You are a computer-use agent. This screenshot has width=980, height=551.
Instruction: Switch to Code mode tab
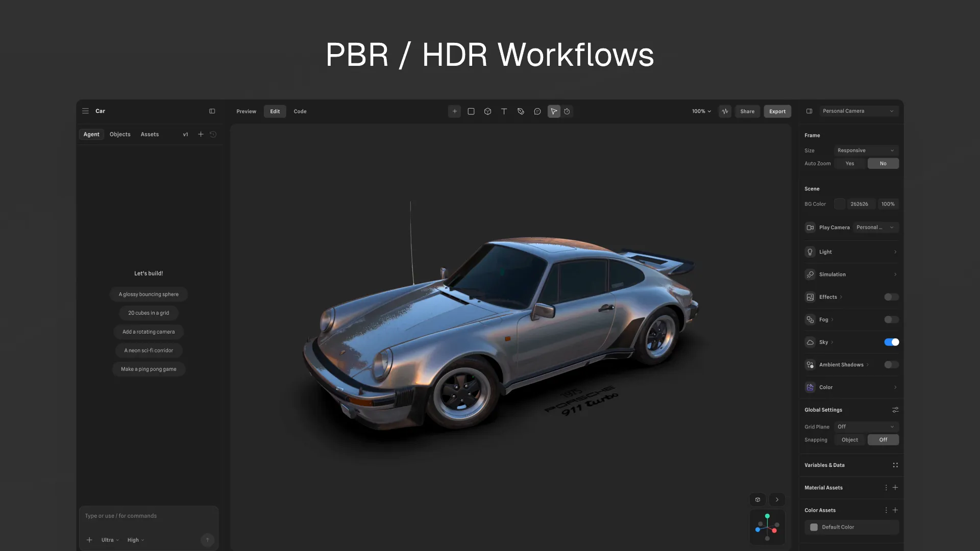point(300,111)
